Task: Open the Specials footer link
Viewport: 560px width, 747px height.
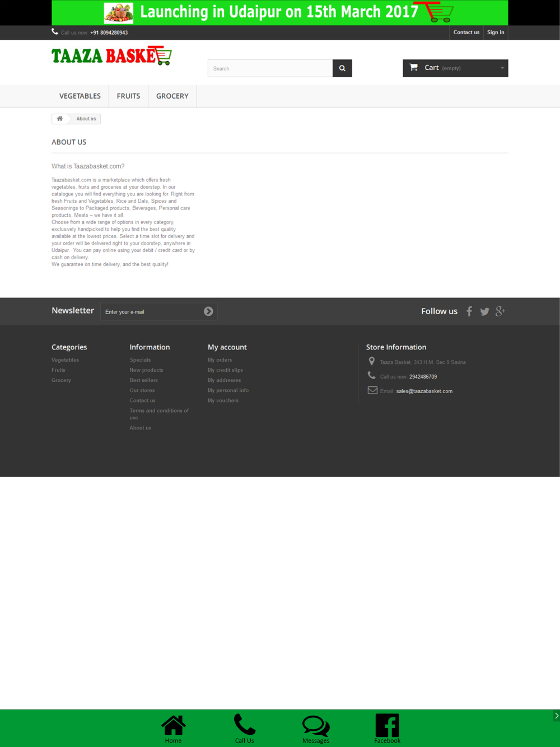Action: click(x=140, y=360)
